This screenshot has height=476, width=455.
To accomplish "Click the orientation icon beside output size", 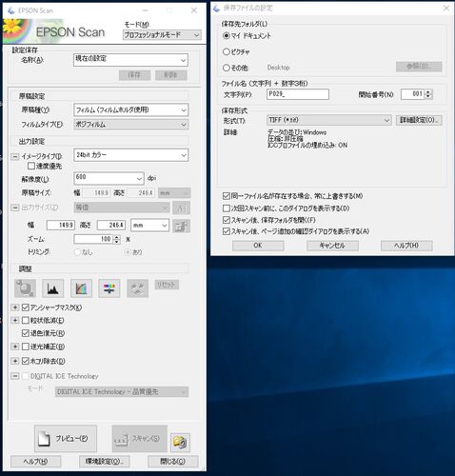I will [x=181, y=208].
